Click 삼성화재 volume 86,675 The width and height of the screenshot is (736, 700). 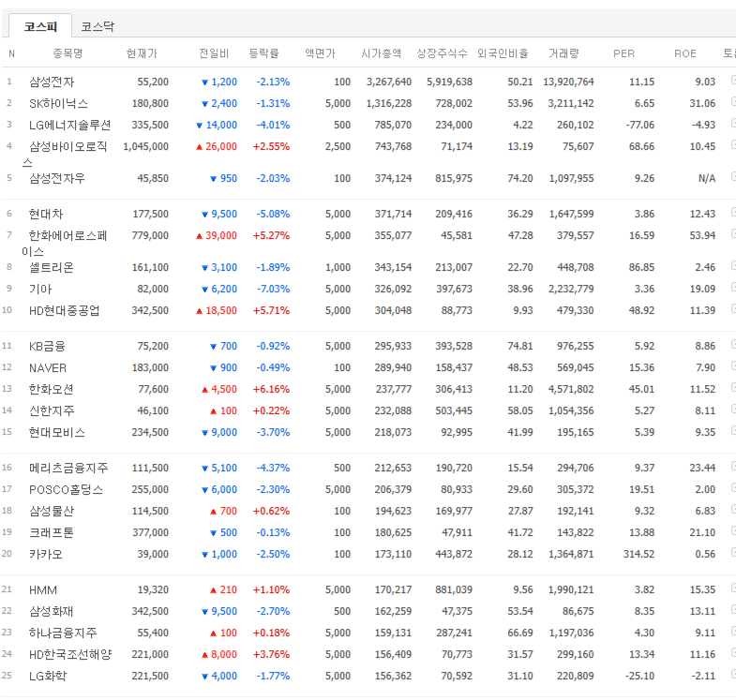click(578, 612)
